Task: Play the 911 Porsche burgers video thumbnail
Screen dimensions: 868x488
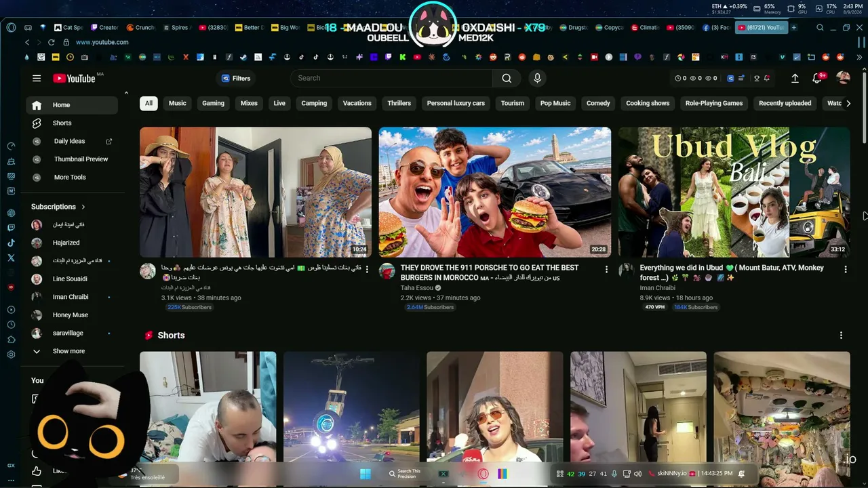Action: coord(495,192)
